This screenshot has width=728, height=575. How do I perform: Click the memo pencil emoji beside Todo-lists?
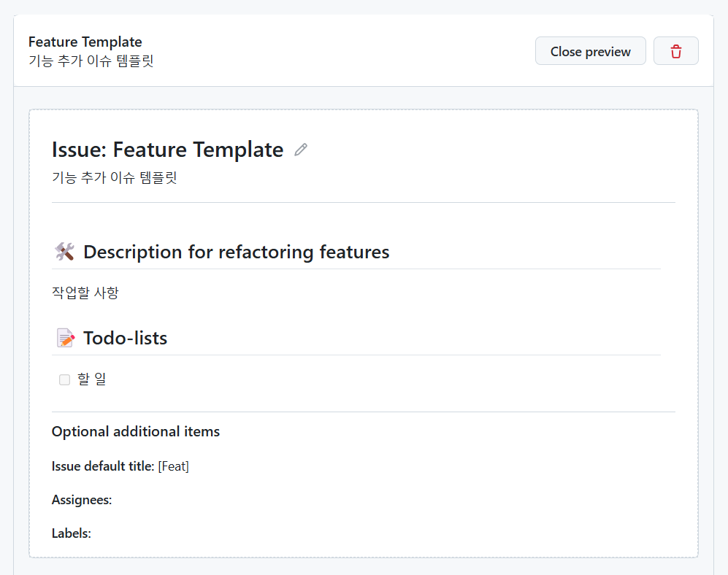click(65, 338)
